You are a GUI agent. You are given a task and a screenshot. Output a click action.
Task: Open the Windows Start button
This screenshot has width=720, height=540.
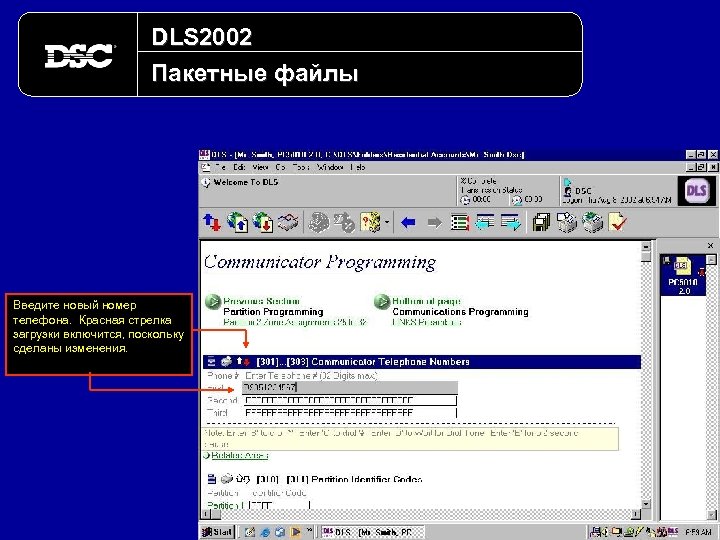pos(217,532)
